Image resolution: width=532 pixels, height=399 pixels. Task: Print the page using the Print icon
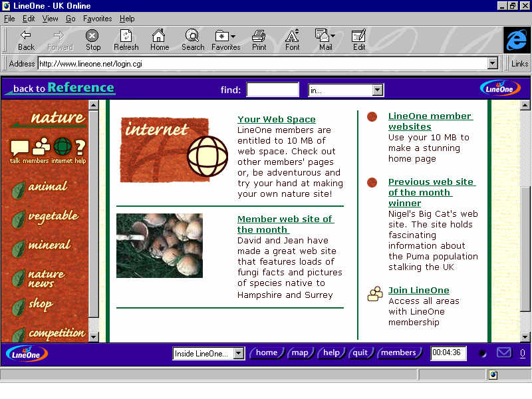[x=259, y=41]
